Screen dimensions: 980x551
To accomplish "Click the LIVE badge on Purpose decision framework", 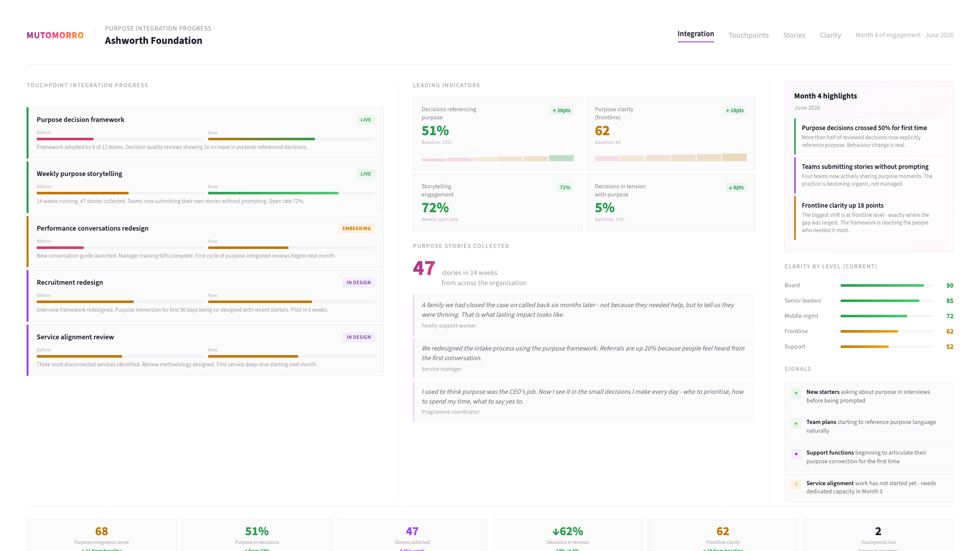I will pos(365,120).
